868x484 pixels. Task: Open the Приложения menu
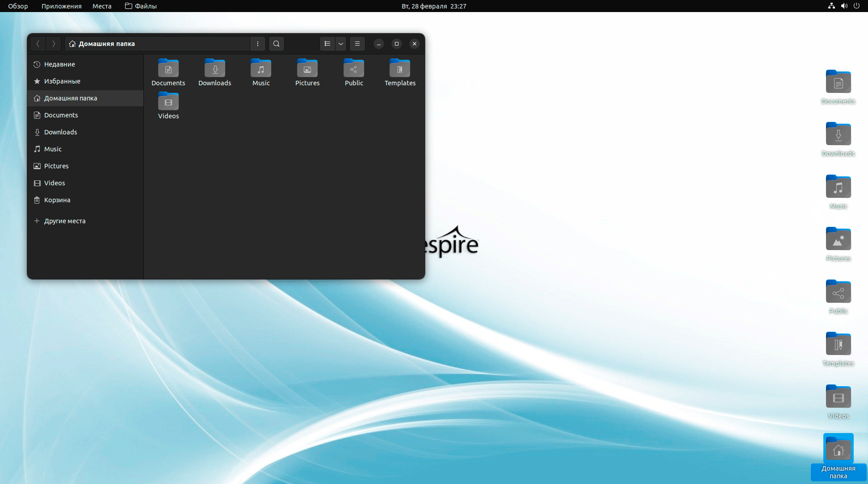61,6
